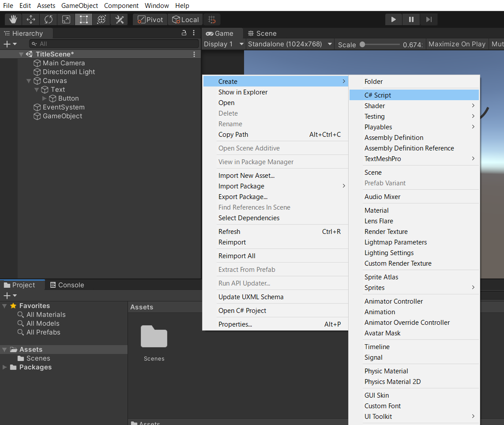
Task: Open the GameObject menu
Action: tap(80, 5)
